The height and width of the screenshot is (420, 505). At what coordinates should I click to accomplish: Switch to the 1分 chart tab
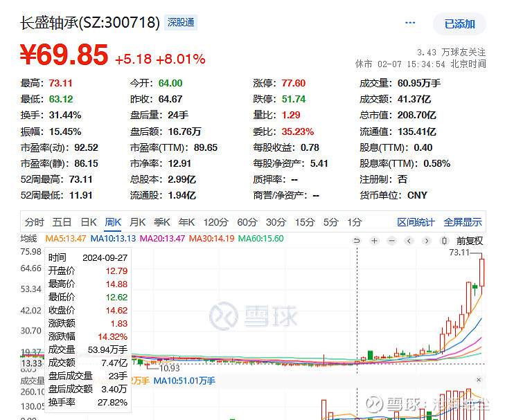point(355,222)
